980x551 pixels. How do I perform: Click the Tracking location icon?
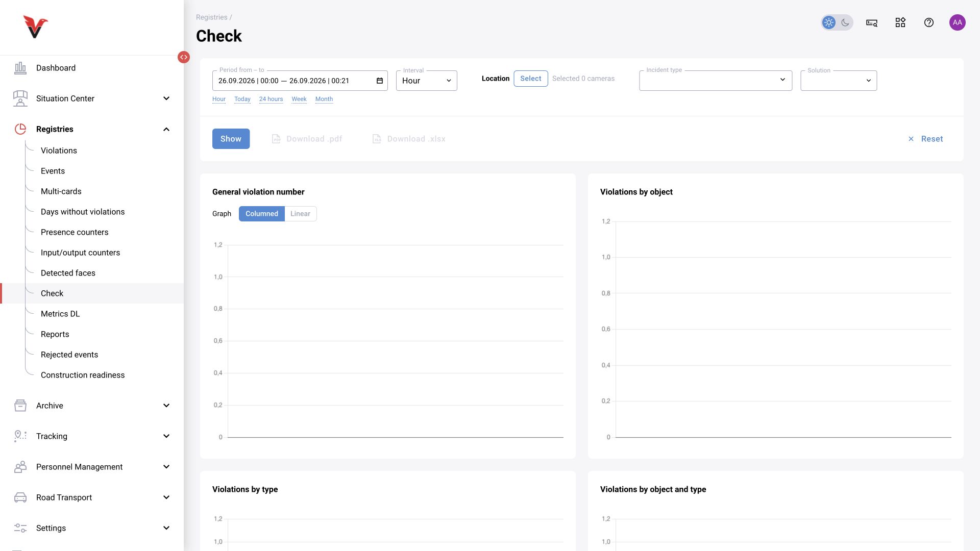[20, 436]
